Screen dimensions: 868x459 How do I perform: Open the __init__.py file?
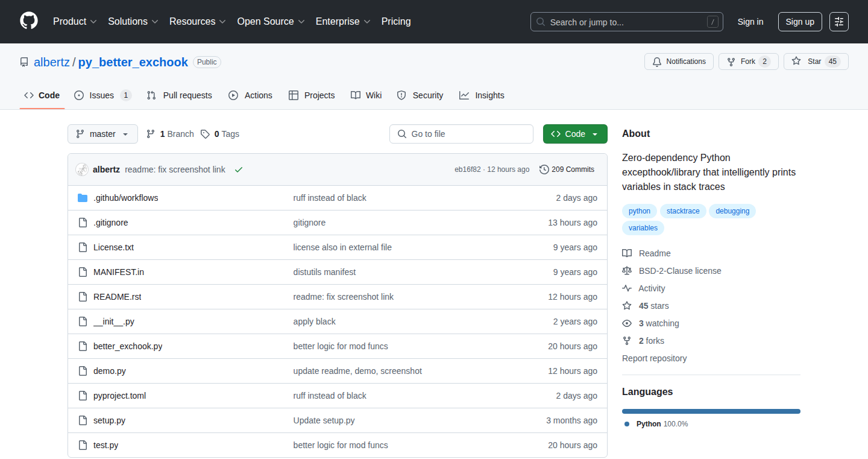click(114, 321)
